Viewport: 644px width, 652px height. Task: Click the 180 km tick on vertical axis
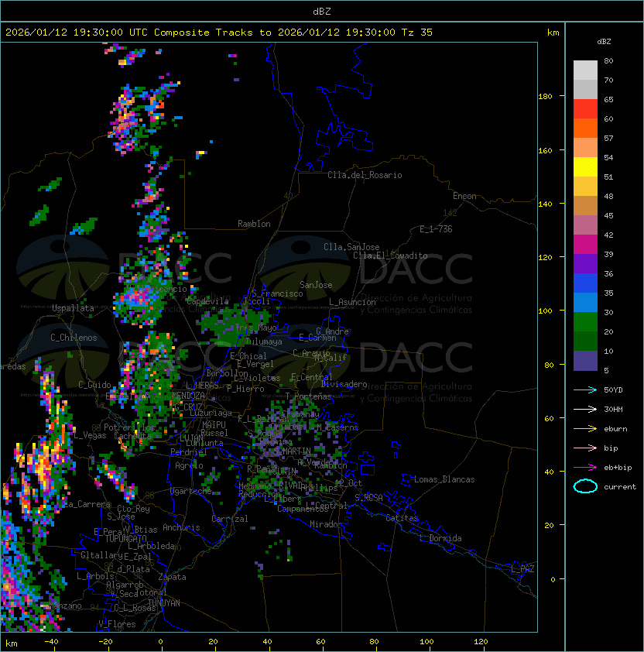[545, 96]
